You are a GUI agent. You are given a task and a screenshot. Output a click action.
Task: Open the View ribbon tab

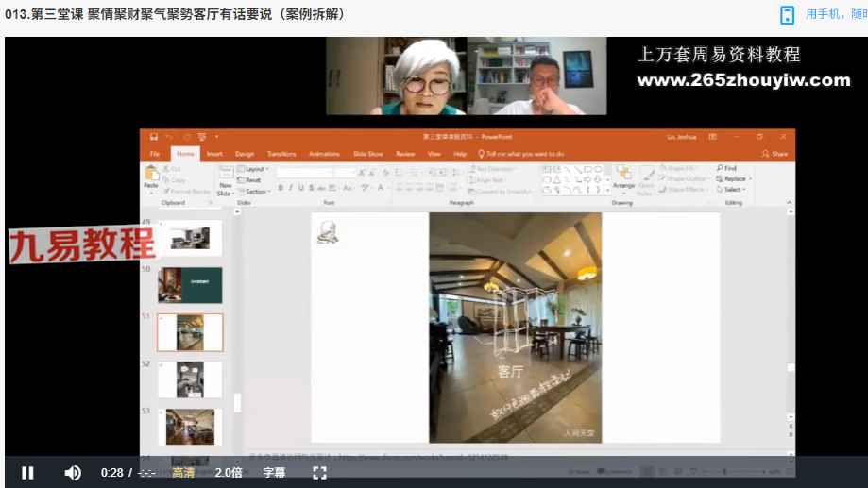(x=434, y=154)
